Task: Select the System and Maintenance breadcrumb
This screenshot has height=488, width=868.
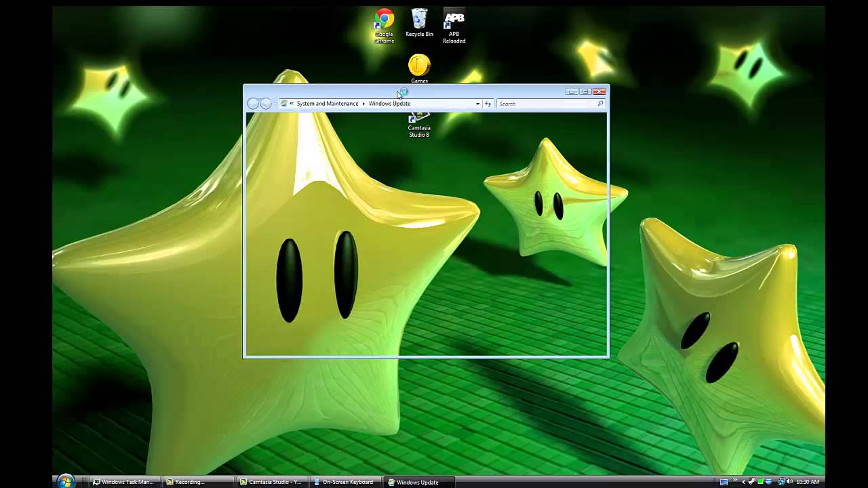Action: [x=328, y=104]
